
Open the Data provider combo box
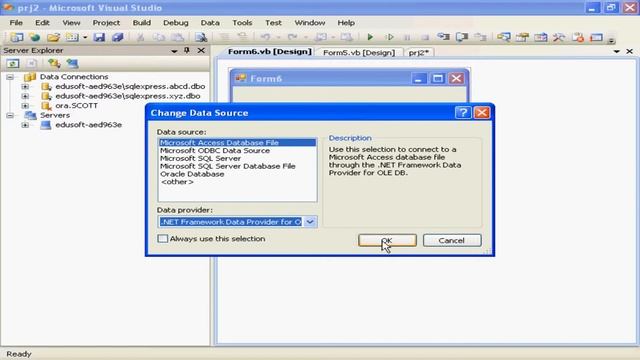point(310,222)
